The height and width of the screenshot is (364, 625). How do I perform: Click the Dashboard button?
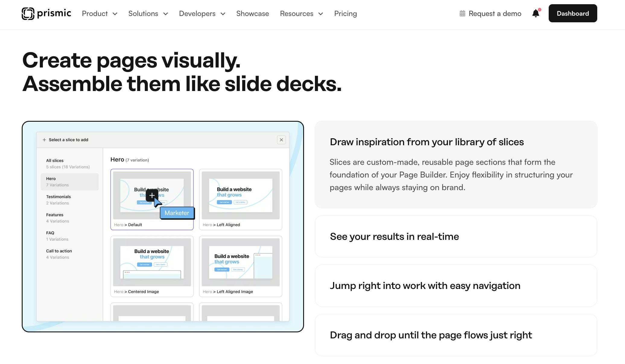[x=573, y=13]
